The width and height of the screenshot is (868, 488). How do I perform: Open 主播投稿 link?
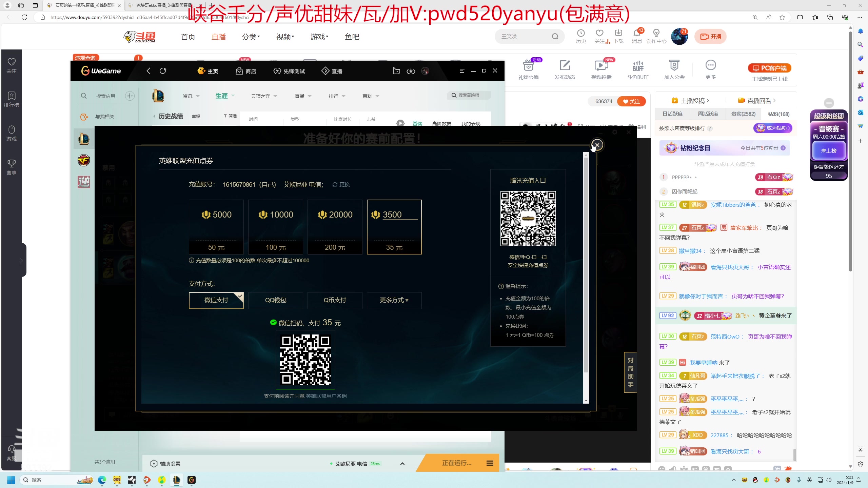(x=690, y=101)
